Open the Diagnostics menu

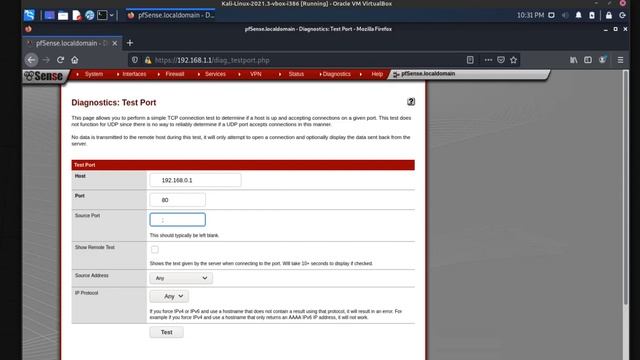(x=336, y=74)
